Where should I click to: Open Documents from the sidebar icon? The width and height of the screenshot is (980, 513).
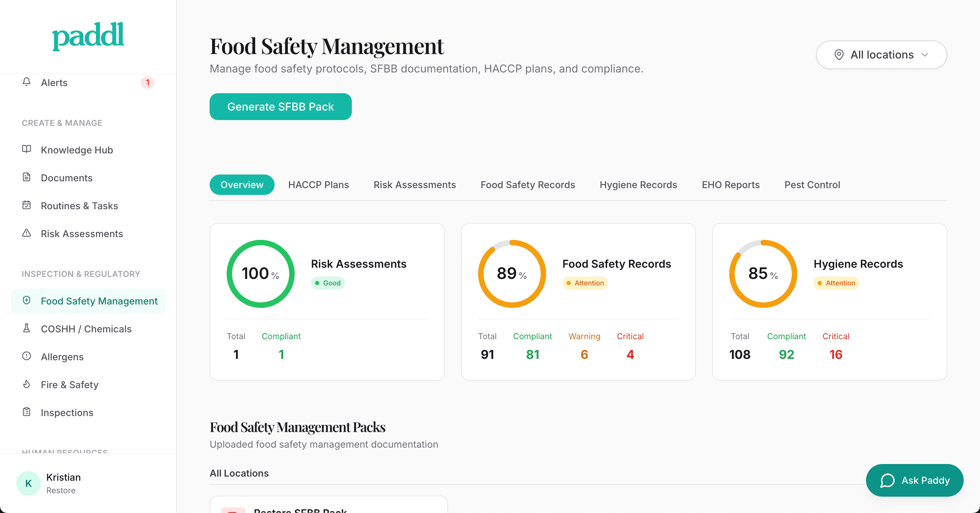click(26, 177)
